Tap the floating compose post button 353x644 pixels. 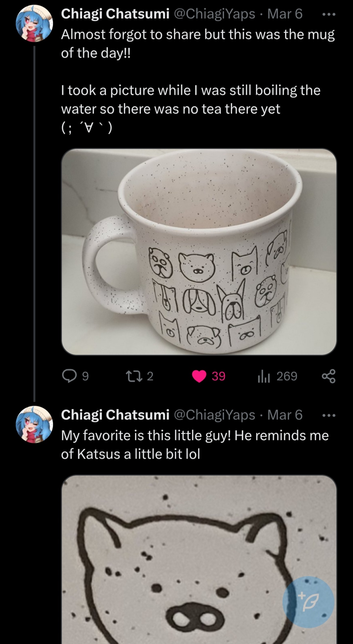[x=308, y=602]
